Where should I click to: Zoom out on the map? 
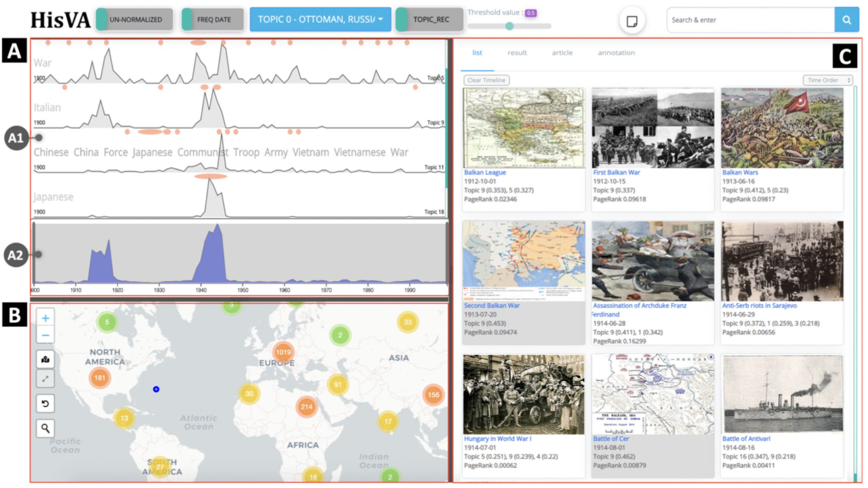45,335
